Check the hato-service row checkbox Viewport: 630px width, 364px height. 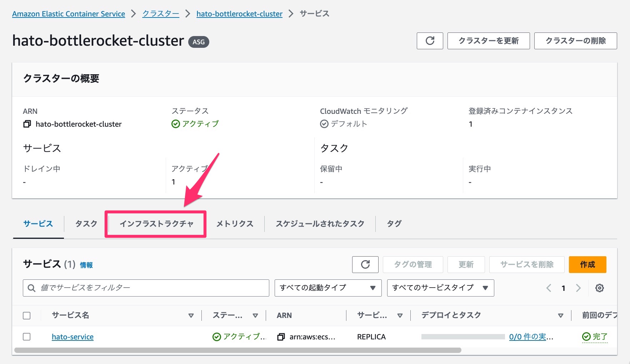coord(27,337)
